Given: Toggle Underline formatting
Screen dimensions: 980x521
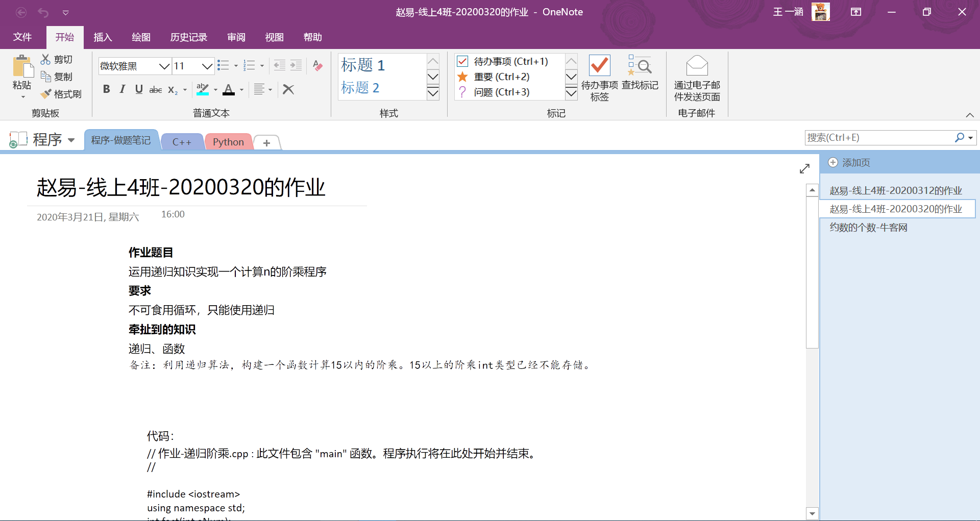Looking at the screenshot, I should [x=139, y=89].
